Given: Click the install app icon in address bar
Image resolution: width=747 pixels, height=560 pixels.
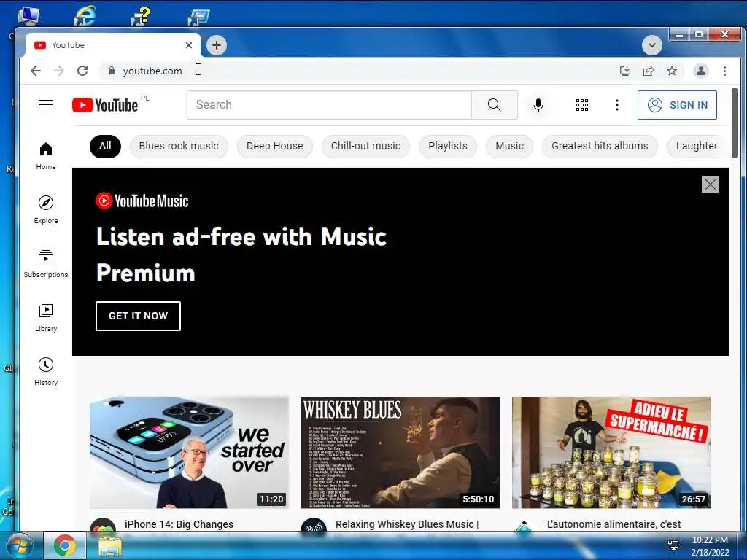Looking at the screenshot, I should (624, 71).
